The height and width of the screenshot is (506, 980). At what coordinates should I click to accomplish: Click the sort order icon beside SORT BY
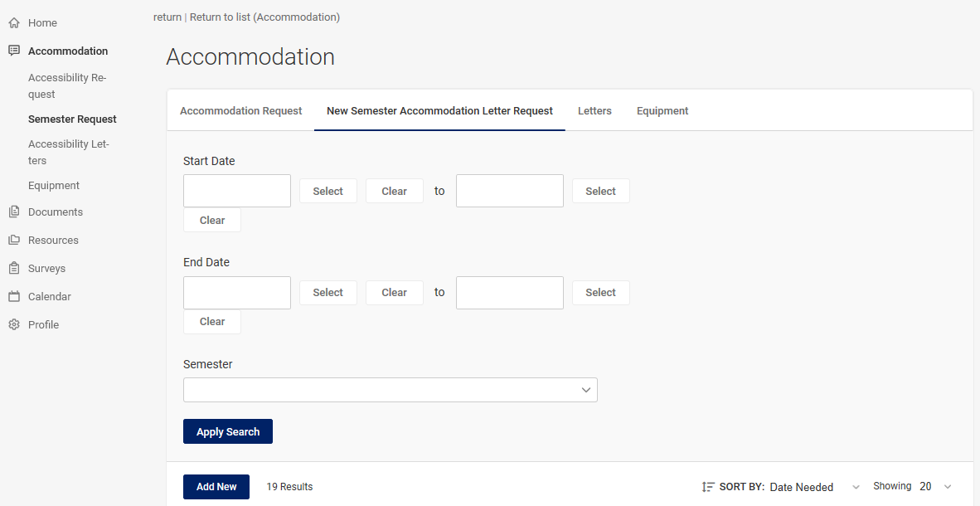point(708,487)
